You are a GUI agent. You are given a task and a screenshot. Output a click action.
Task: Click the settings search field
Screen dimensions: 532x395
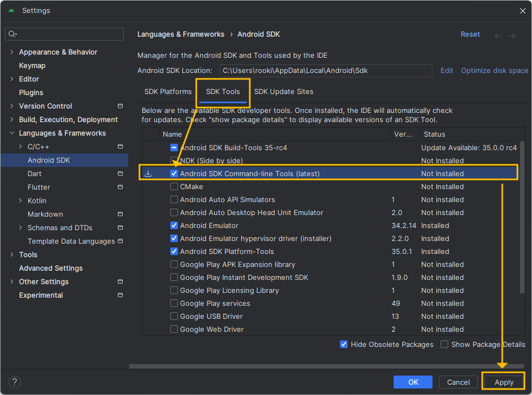pyautogui.click(x=64, y=34)
